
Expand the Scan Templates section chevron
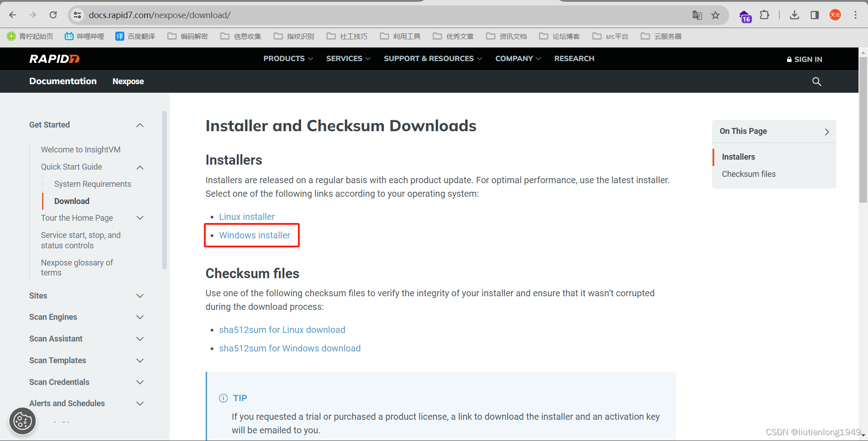(x=140, y=360)
